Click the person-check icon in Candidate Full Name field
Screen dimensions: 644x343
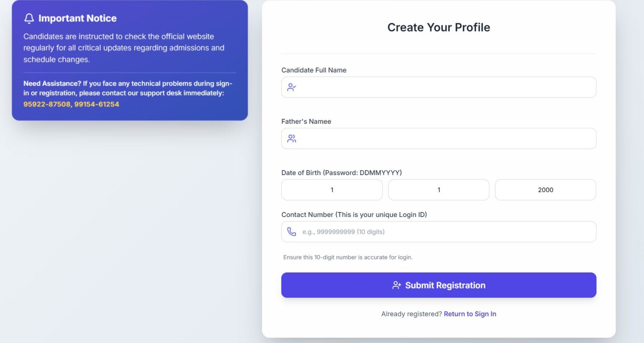click(x=291, y=87)
